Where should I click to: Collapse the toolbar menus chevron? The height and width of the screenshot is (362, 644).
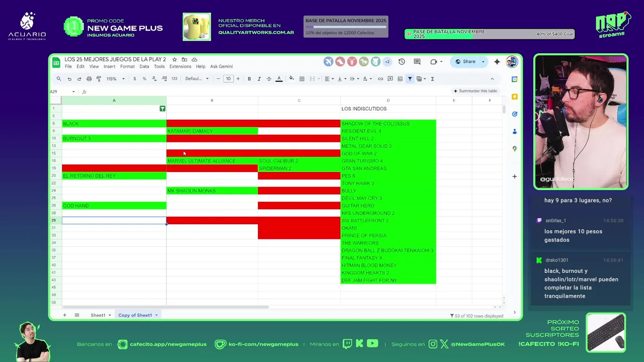point(492,79)
